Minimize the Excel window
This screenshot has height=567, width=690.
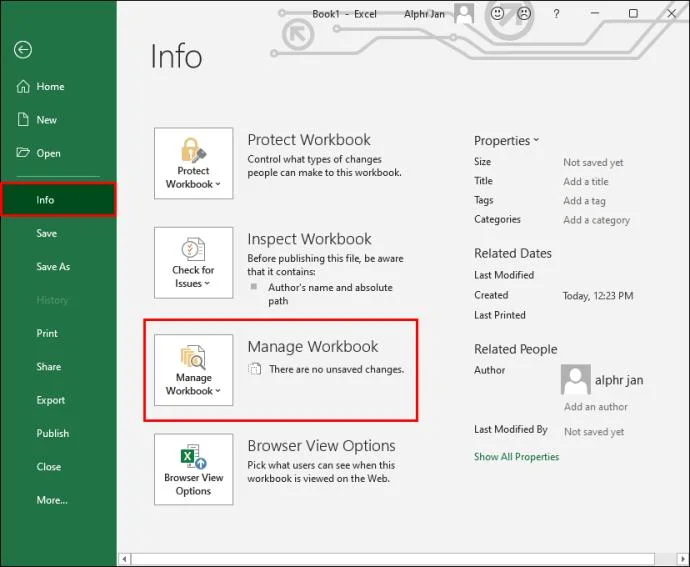tap(595, 14)
